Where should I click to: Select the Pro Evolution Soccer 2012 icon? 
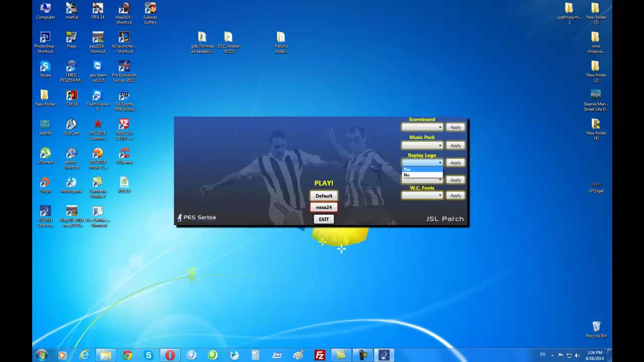coord(124,71)
